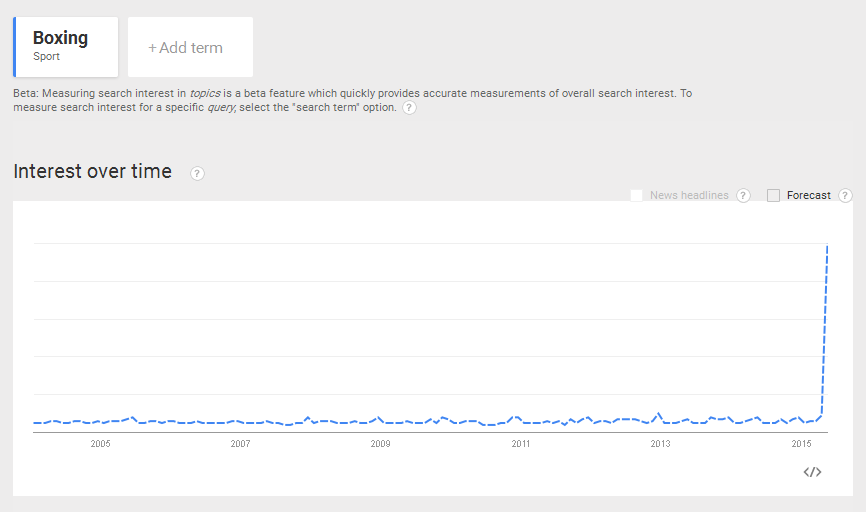Click the 2015 spike peak on chart
This screenshot has width=866, height=512.
click(827, 245)
